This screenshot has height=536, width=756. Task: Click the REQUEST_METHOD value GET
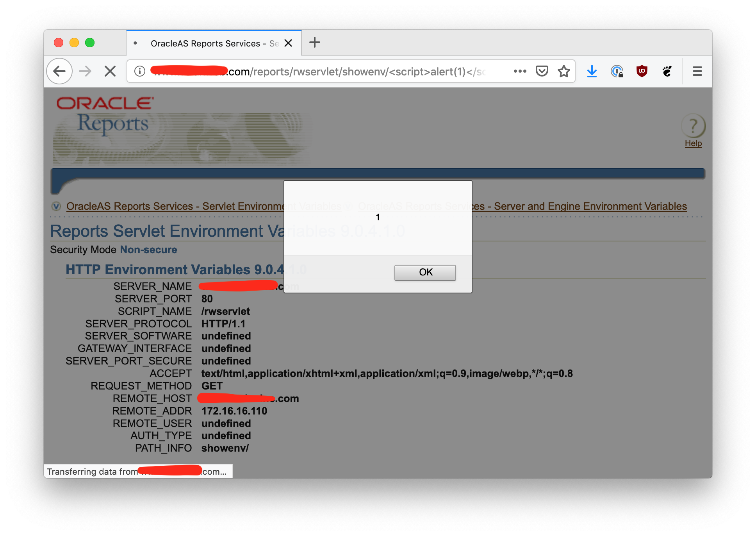(212, 386)
